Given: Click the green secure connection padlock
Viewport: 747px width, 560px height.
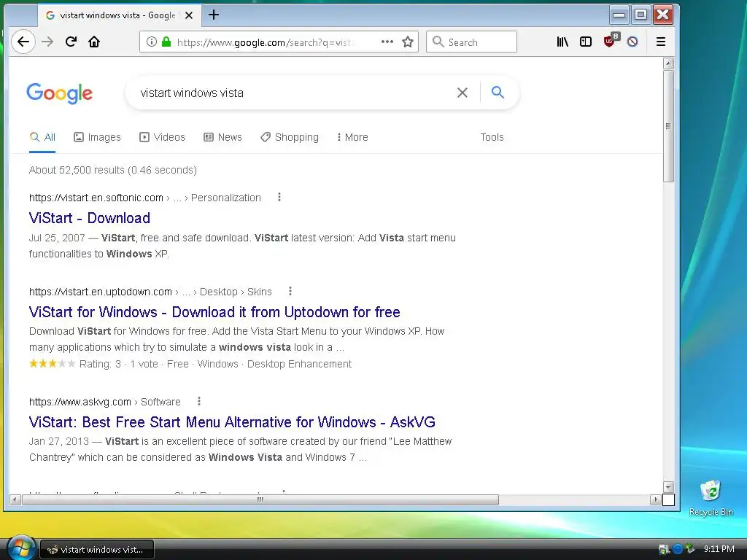Looking at the screenshot, I should [x=166, y=42].
